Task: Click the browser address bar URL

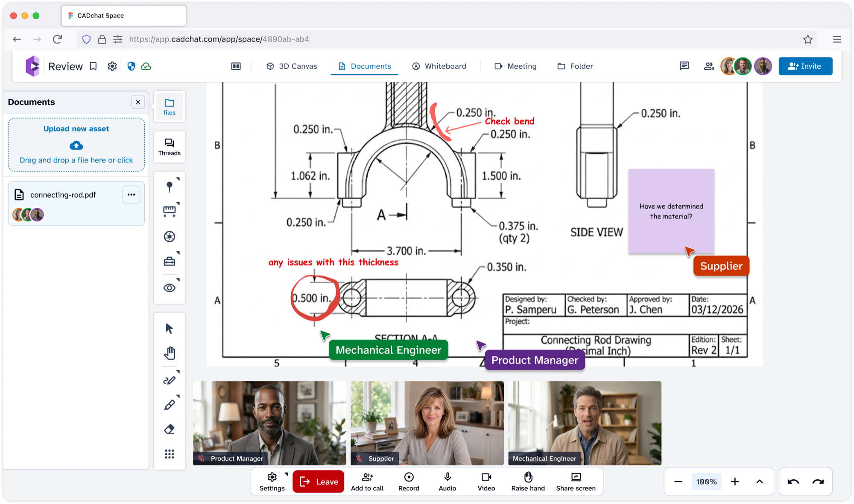Action: [x=219, y=39]
